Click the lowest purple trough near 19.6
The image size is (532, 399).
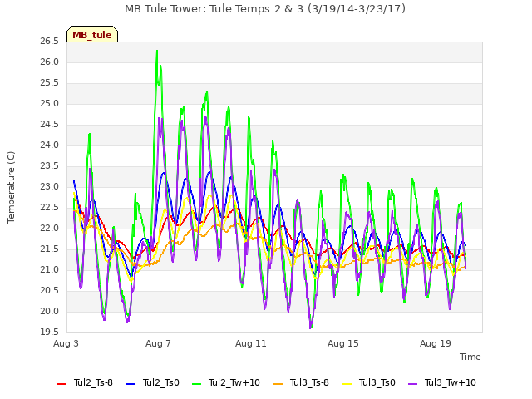(x=310, y=327)
